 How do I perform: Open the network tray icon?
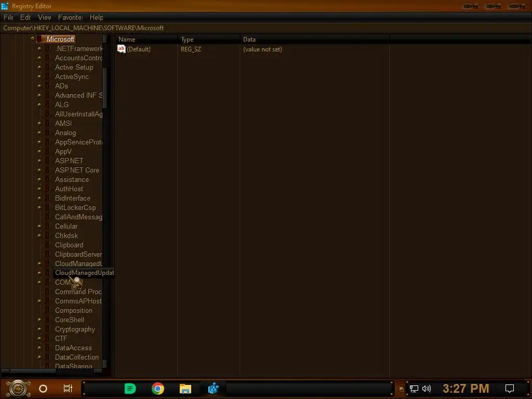(414, 389)
